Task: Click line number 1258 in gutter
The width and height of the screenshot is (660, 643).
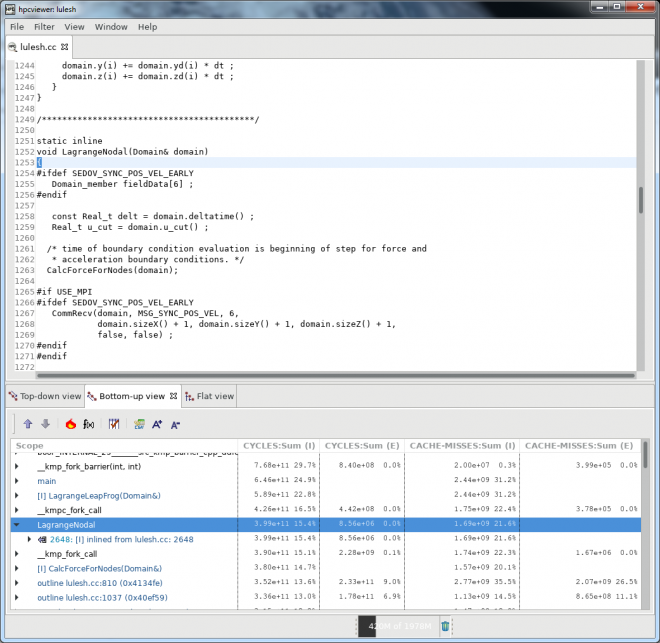Action: tap(24, 216)
